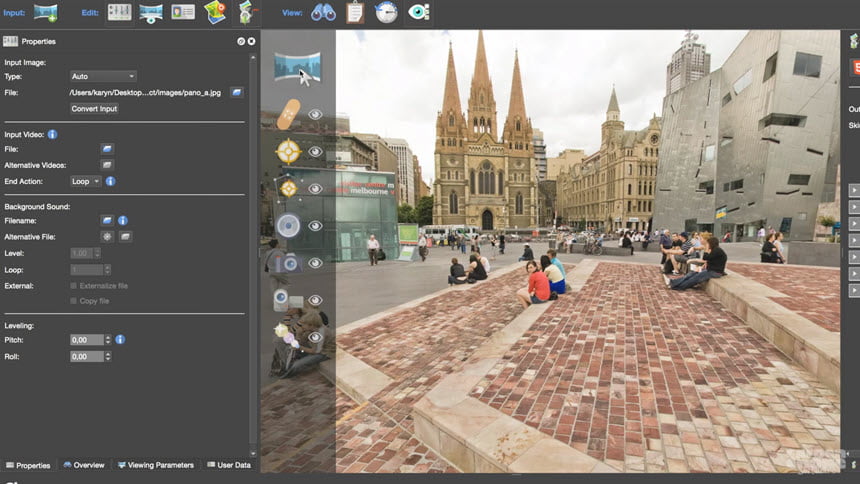The image size is (860, 484).
Task: Browse for the Input Video file
Action: (107, 149)
